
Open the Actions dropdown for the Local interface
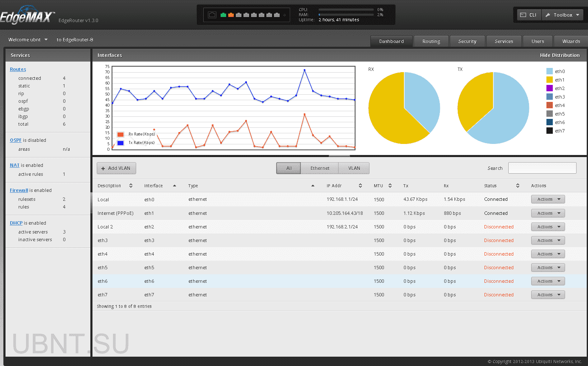click(x=548, y=199)
